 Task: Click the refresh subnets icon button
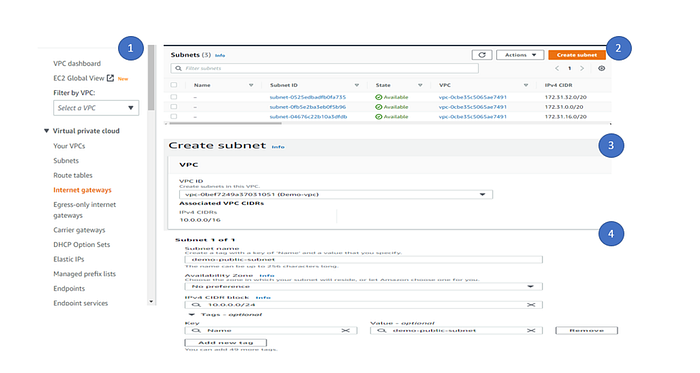coord(482,55)
